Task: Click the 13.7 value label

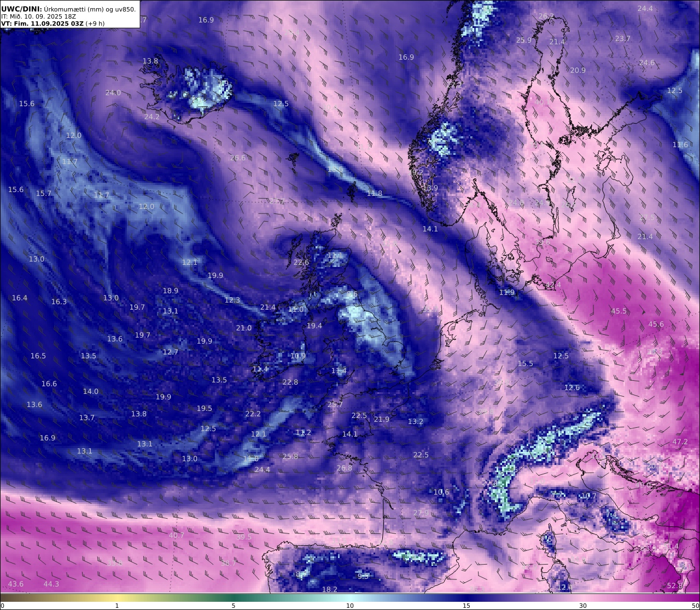Action: pyautogui.click(x=87, y=418)
